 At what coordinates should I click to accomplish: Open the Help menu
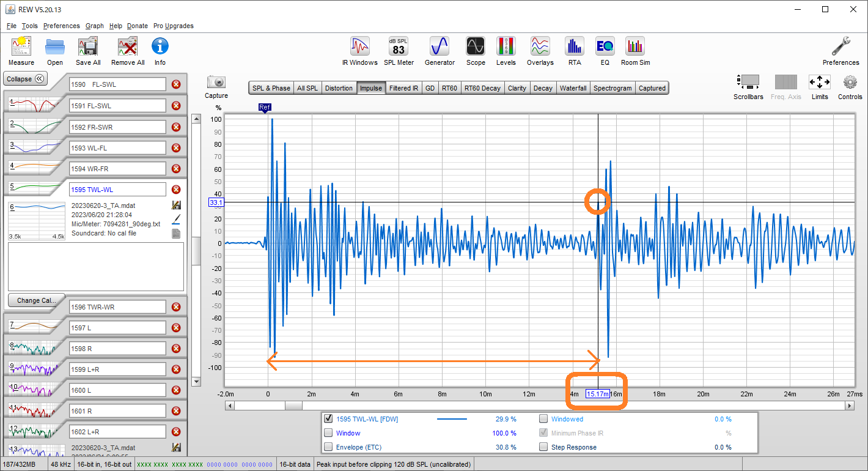tap(116, 26)
